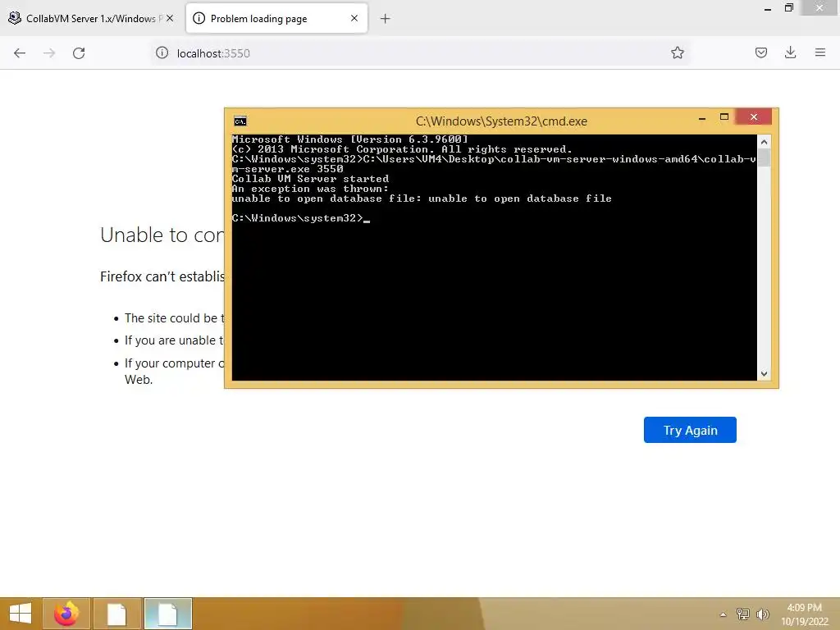Screen dimensions: 840x630
Task: Minimize the Firefox window
Action: [x=768, y=8]
